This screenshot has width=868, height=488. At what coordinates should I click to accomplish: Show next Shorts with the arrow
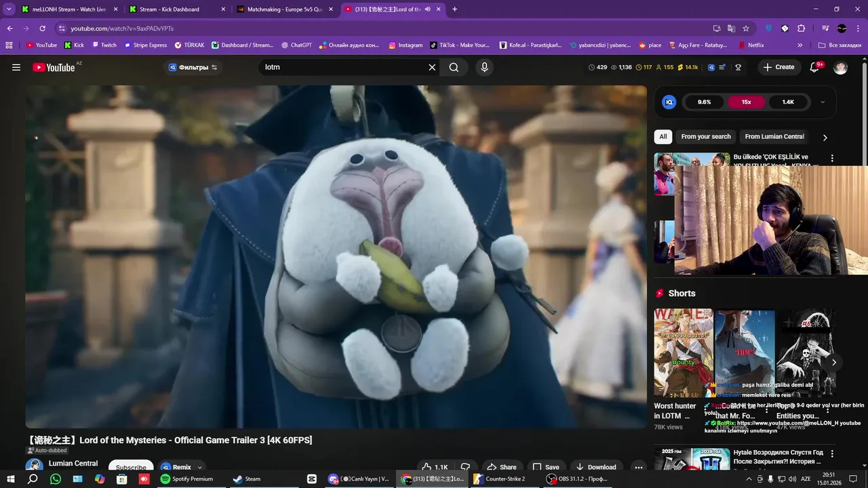(834, 363)
